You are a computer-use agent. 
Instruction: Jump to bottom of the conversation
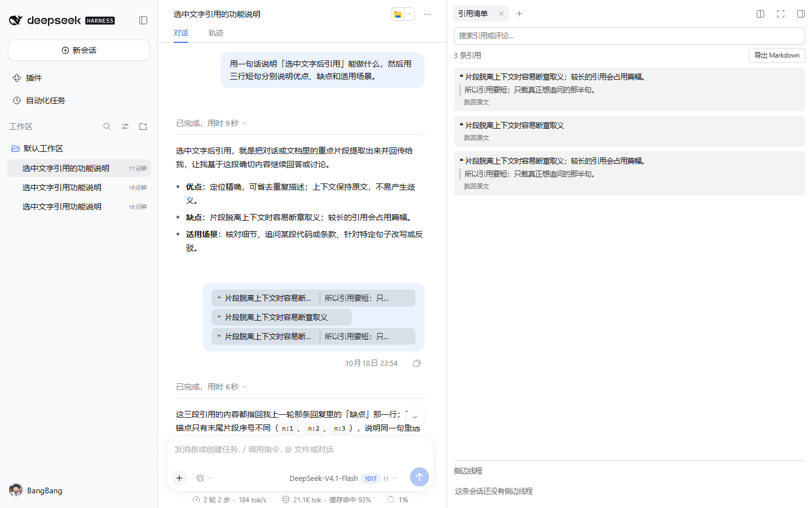tap(415, 417)
